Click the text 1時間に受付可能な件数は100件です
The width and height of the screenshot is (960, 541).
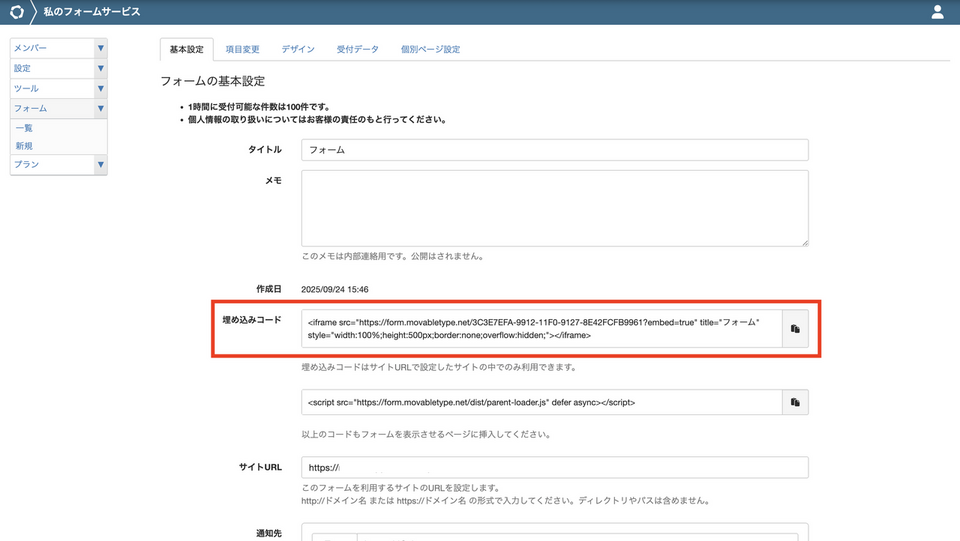point(259,106)
